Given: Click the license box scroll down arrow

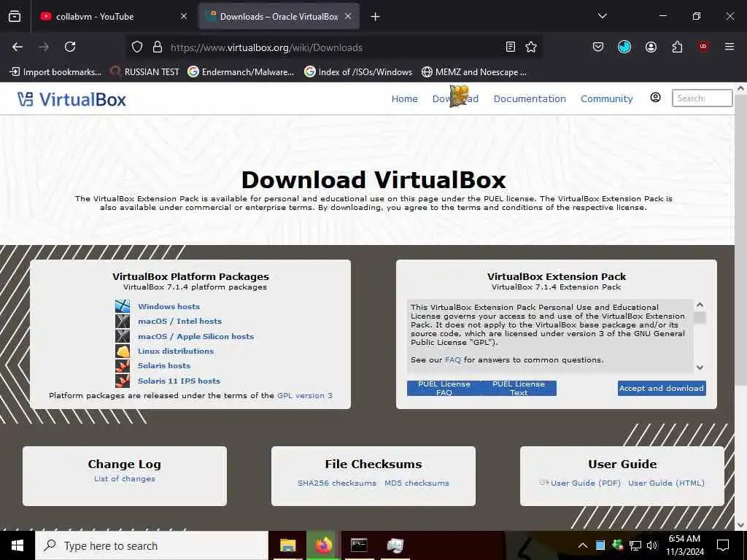Looking at the screenshot, I should pyautogui.click(x=700, y=367).
